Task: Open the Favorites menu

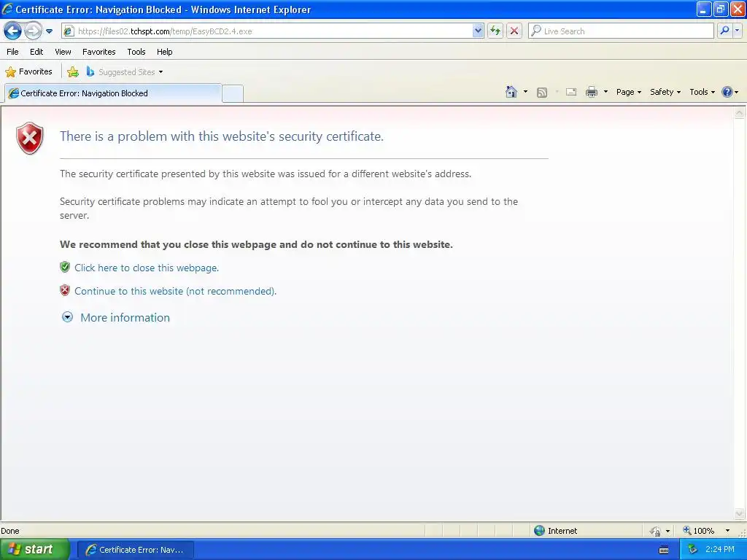Action: (x=99, y=52)
